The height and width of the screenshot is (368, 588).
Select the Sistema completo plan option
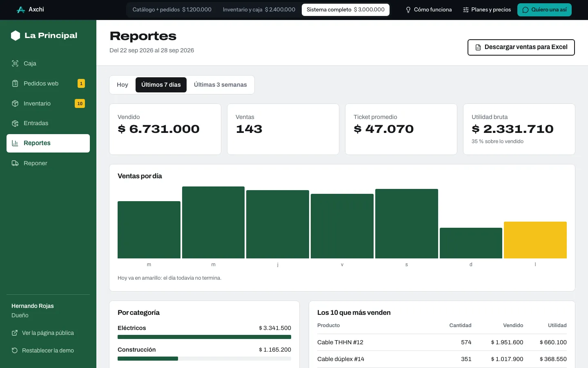tap(345, 10)
